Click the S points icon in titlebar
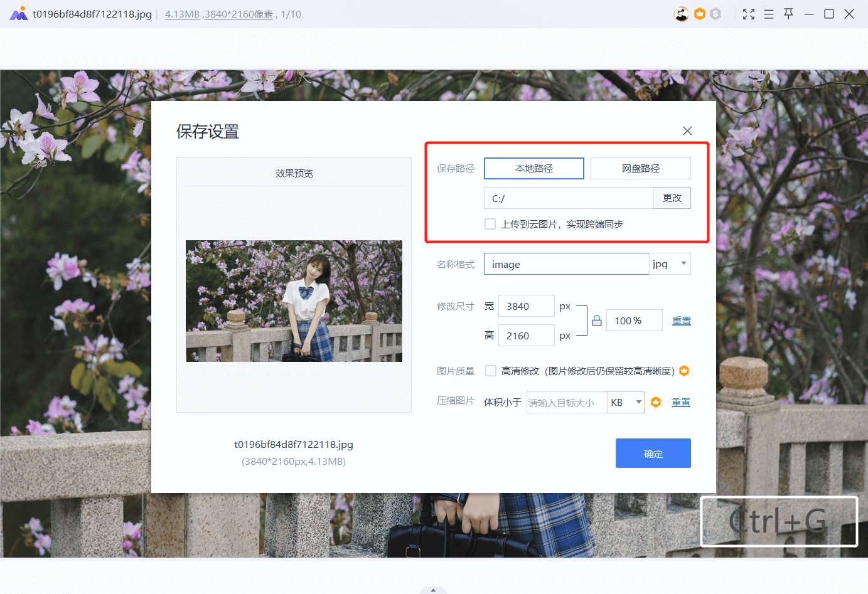This screenshot has height=594, width=868. click(716, 13)
